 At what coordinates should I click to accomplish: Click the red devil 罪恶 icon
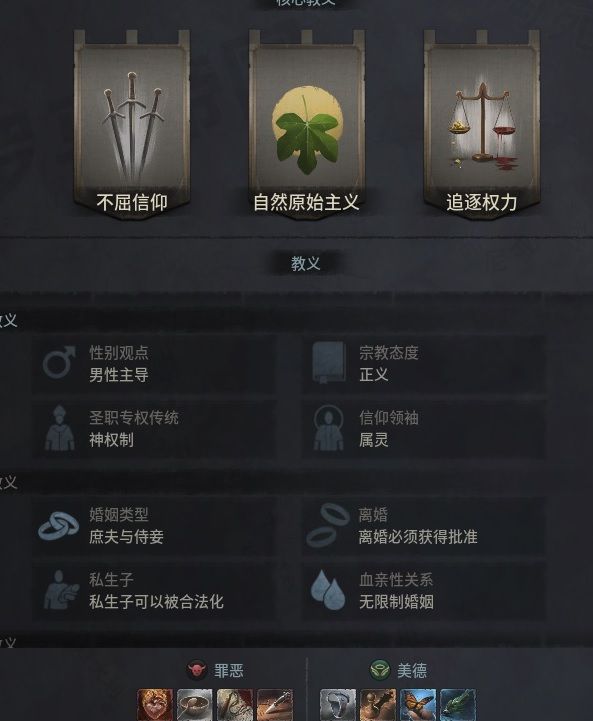click(197, 670)
